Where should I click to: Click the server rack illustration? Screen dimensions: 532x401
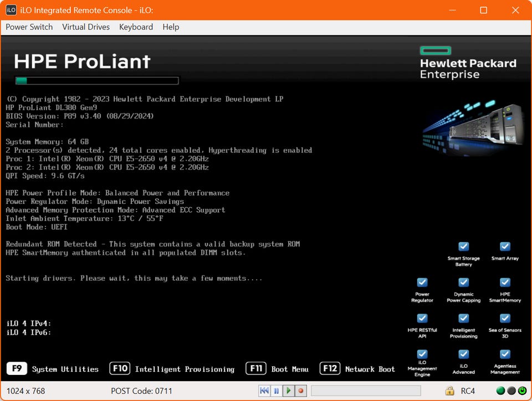(x=474, y=127)
